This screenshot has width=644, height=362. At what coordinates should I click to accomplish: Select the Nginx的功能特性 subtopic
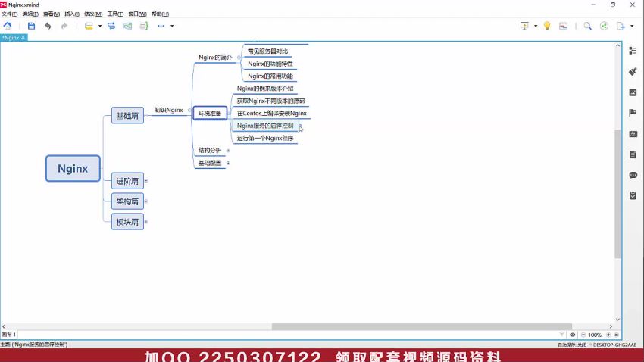270,64
